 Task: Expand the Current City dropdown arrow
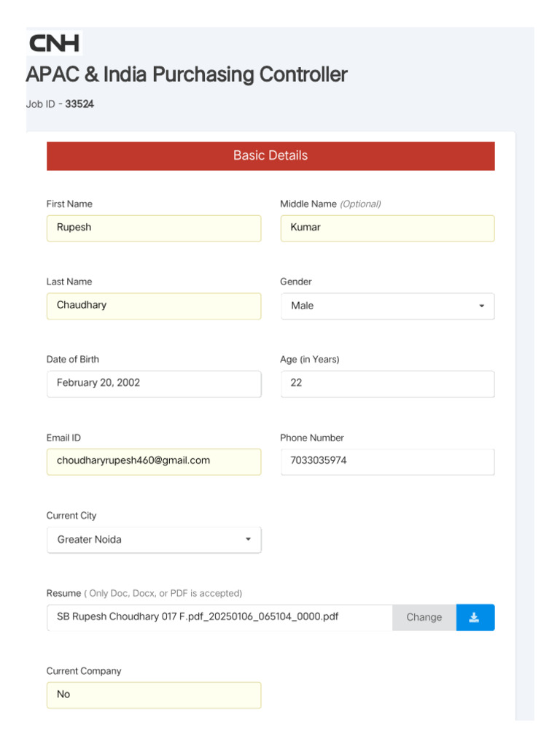248,539
